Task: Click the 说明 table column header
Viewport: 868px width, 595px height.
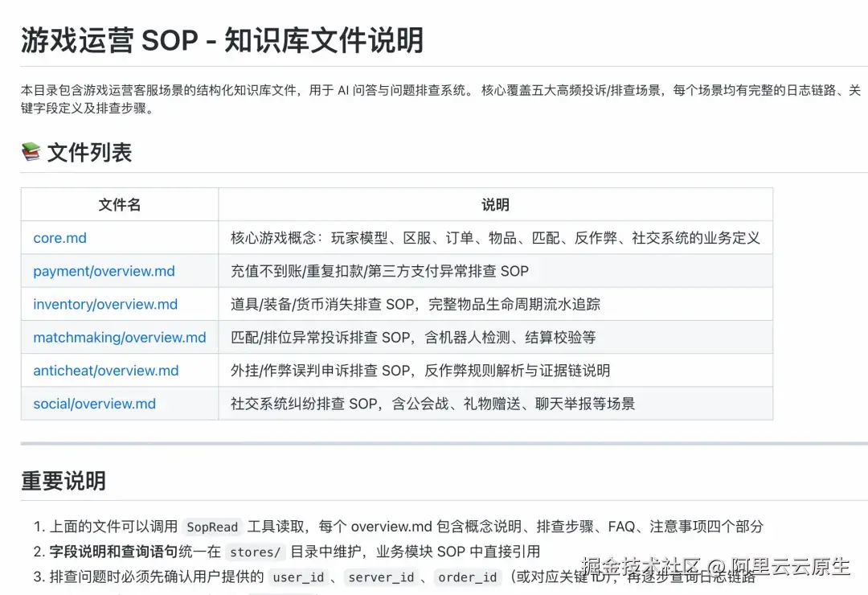Action: click(494, 204)
